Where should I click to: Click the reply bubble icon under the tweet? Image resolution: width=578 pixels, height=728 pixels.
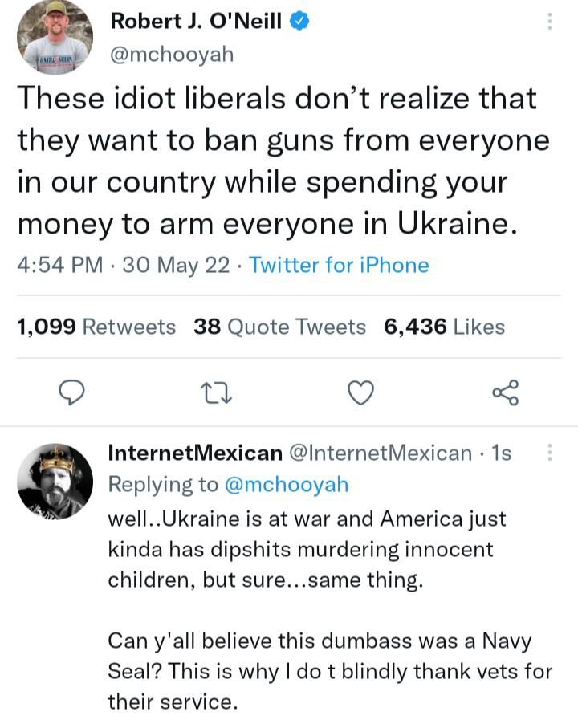click(73, 392)
